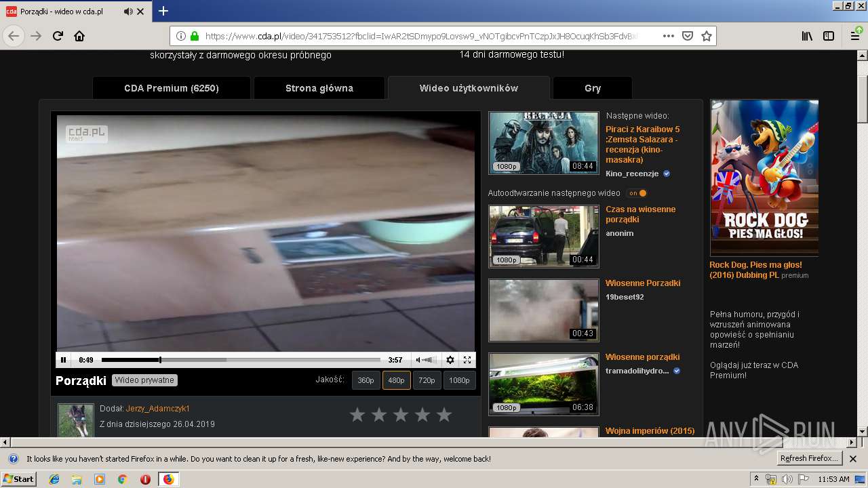
Task: Show site information for cda.pl
Action: tap(181, 36)
